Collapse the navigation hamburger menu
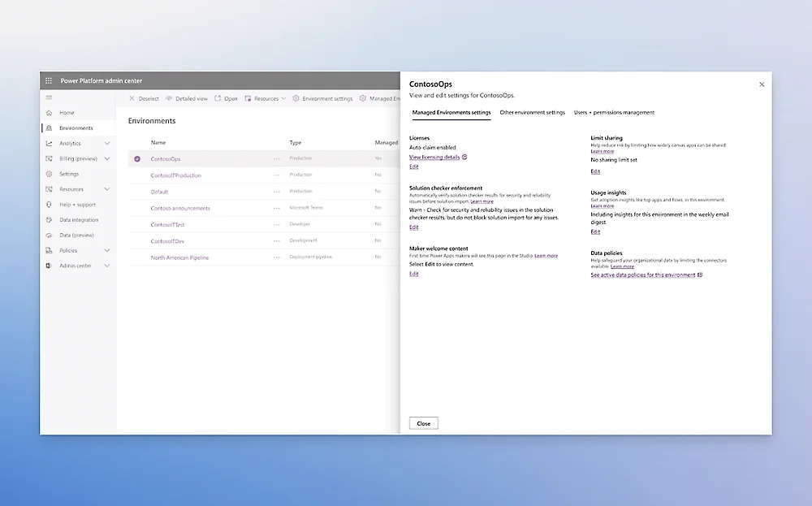812x506 pixels. (x=50, y=97)
